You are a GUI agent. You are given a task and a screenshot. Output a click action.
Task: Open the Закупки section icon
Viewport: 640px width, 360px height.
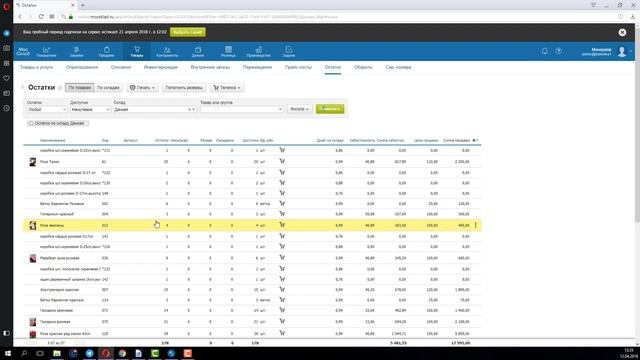tap(76, 51)
